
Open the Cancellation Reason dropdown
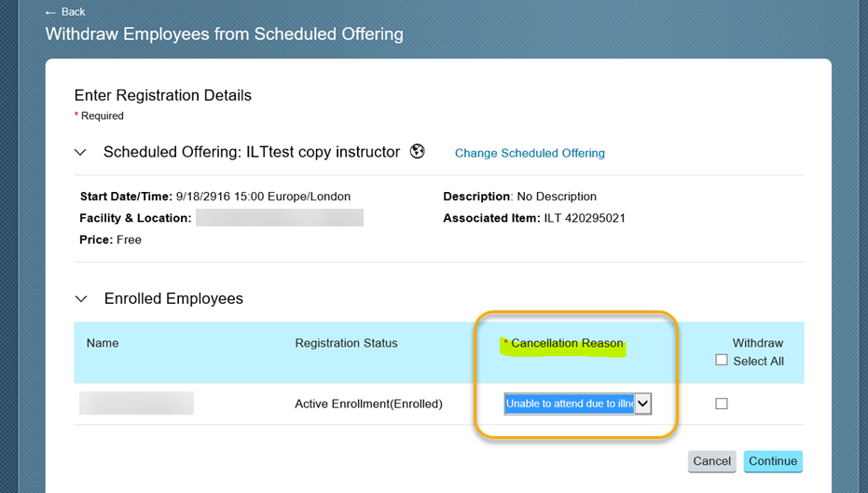pos(577,404)
